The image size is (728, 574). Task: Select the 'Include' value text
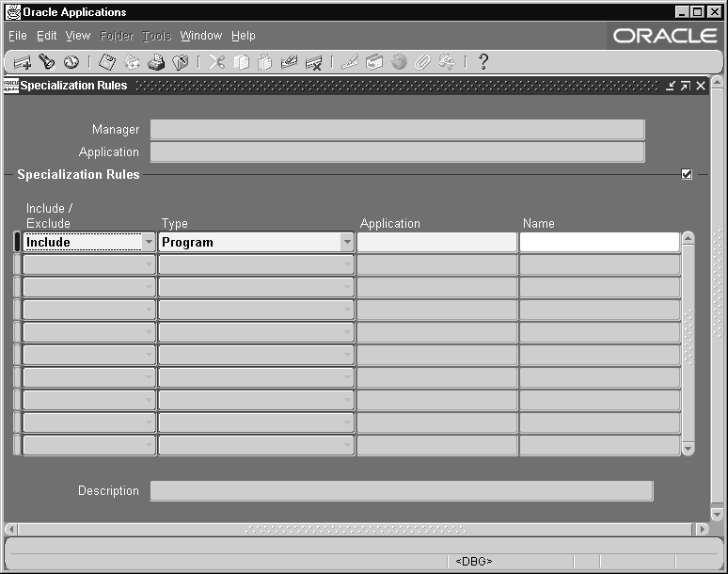[x=48, y=243]
